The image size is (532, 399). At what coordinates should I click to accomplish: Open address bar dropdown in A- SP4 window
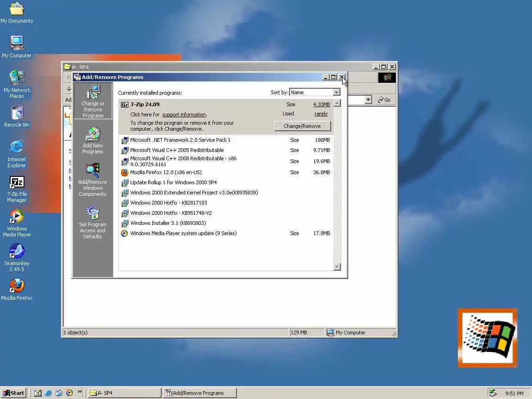[x=369, y=100]
